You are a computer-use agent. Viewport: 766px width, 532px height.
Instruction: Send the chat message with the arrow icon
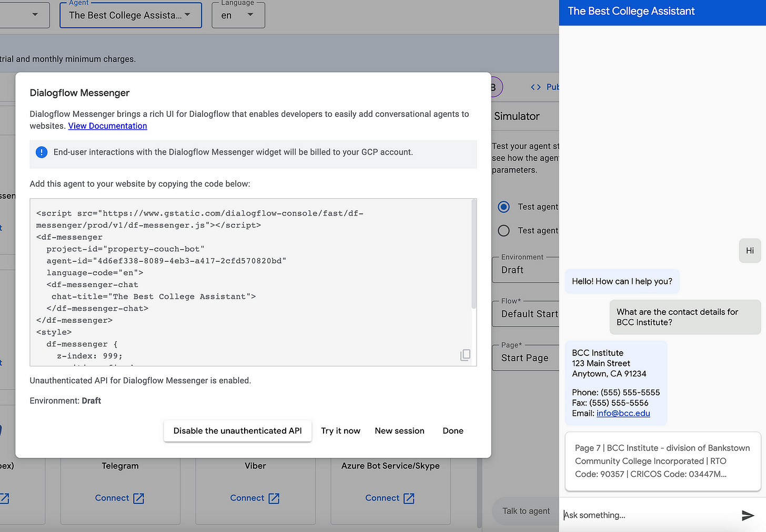tap(748, 515)
